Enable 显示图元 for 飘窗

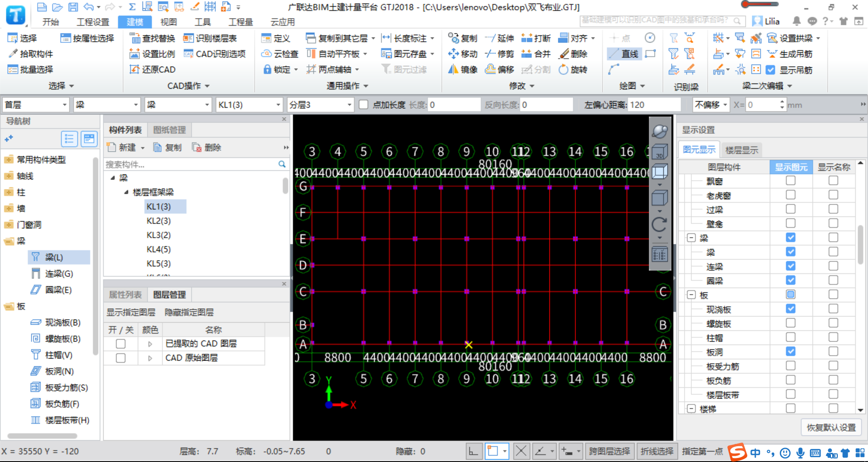791,181
